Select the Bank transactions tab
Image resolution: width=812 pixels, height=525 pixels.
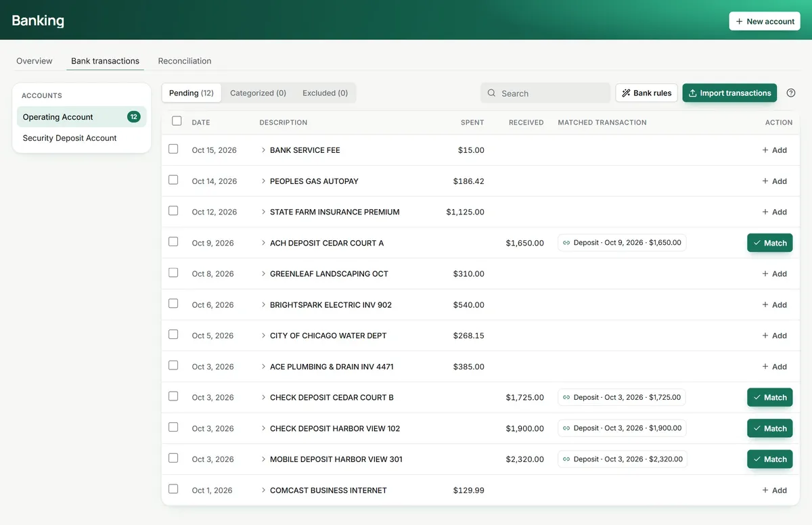(x=105, y=61)
